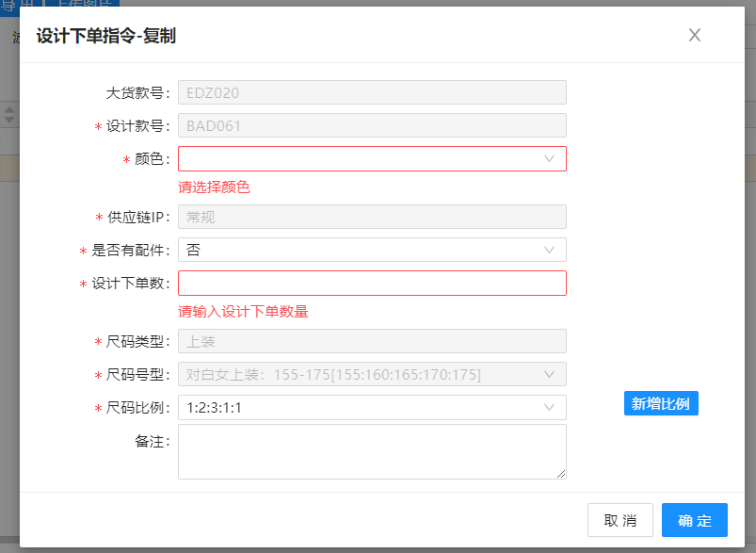Click the 请输入设计下单数量 error text

(243, 312)
